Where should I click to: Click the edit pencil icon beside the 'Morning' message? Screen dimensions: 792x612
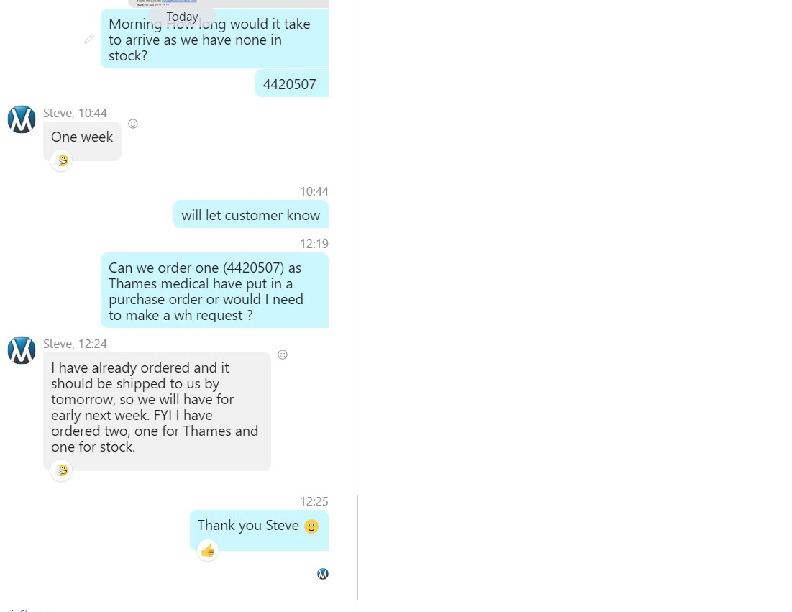point(89,39)
